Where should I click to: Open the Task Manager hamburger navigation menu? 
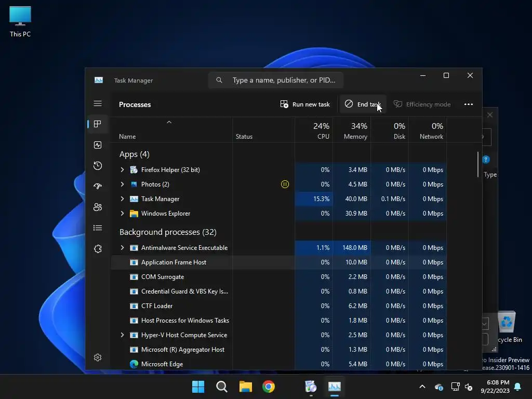tap(98, 103)
